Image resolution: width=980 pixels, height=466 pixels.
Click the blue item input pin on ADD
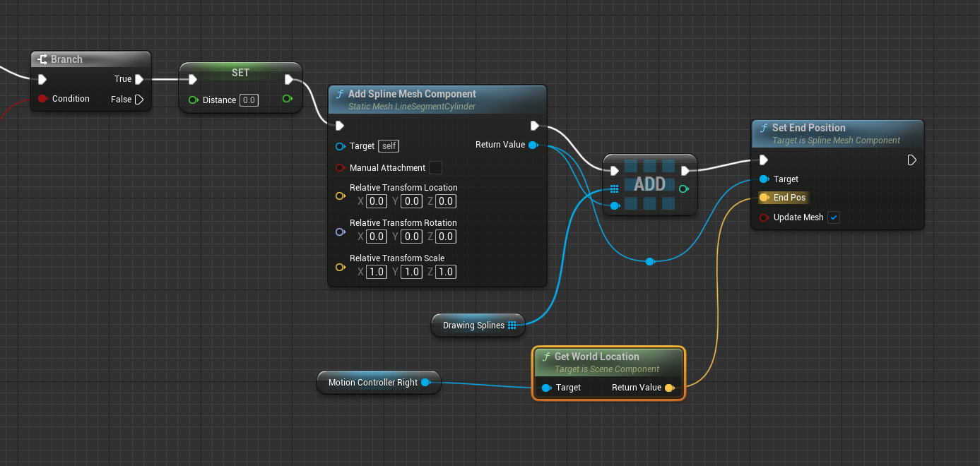615,205
